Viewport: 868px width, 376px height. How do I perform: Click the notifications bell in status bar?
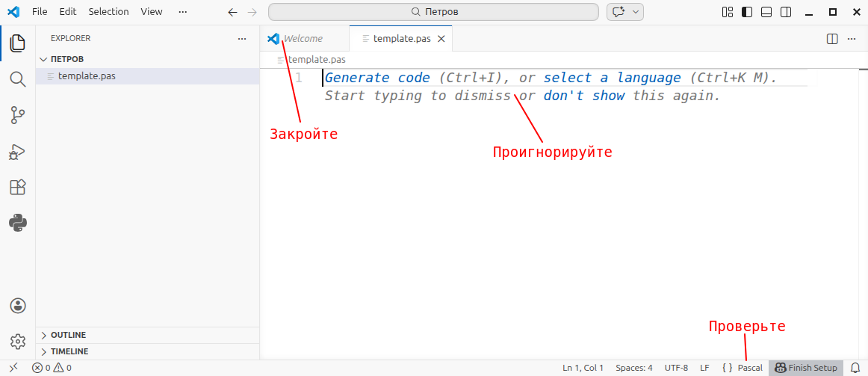pos(855,368)
